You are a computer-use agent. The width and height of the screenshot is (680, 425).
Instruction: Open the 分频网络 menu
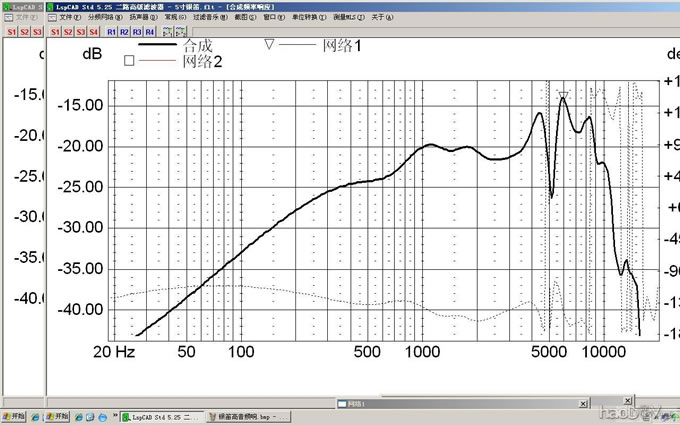tap(101, 18)
